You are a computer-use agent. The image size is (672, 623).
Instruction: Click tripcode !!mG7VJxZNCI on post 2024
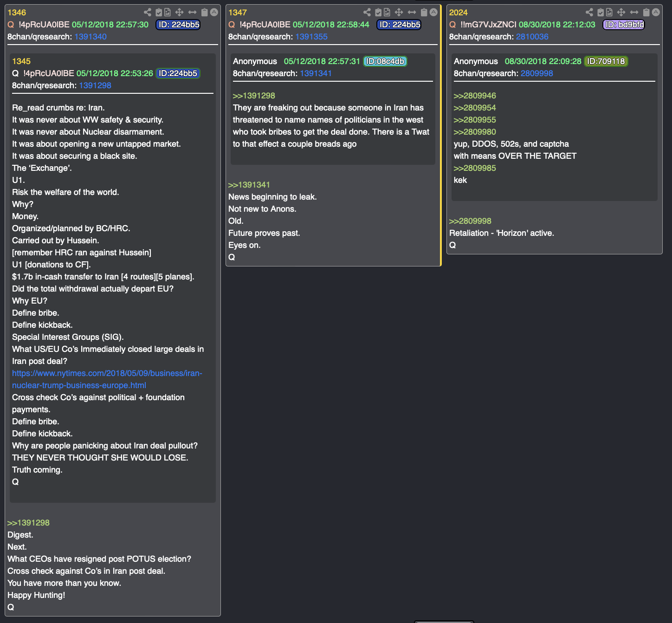[x=488, y=25]
